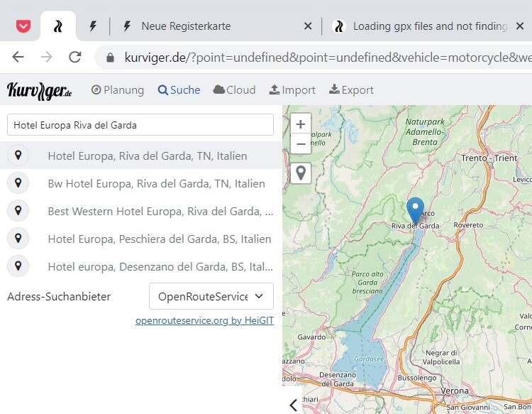Close the Neue Registerkarte tab
Viewport: 532px width, 414px height.
click(x=308, y=26)
